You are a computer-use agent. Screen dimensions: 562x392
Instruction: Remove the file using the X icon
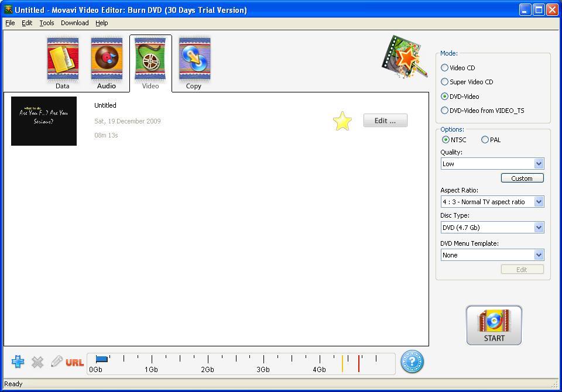pyautogui.click(x=37, y=362)
